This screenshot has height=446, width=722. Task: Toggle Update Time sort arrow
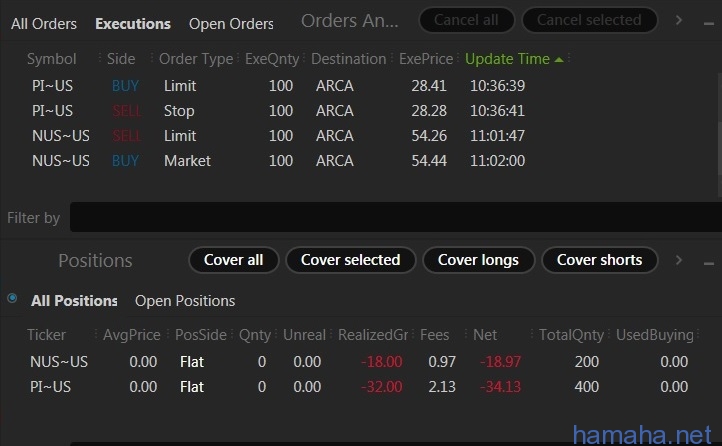(x=559, y=59)
